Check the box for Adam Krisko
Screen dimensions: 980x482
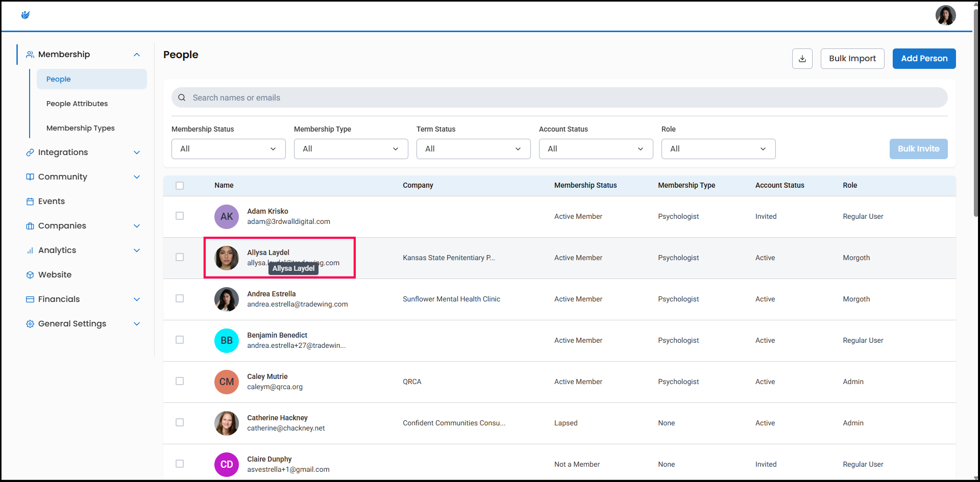(x=180, y=216)
